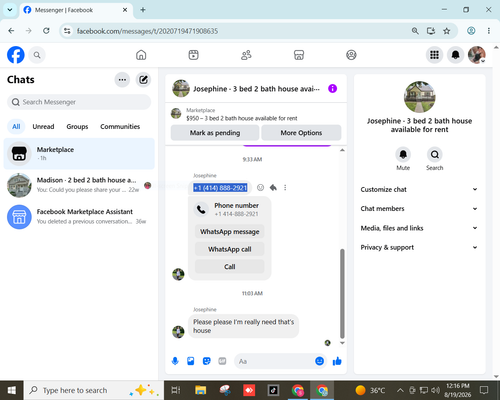Open the Friends icon in top navigation
This screenshot has width=500, height=400.
click(x=246, y=55)
